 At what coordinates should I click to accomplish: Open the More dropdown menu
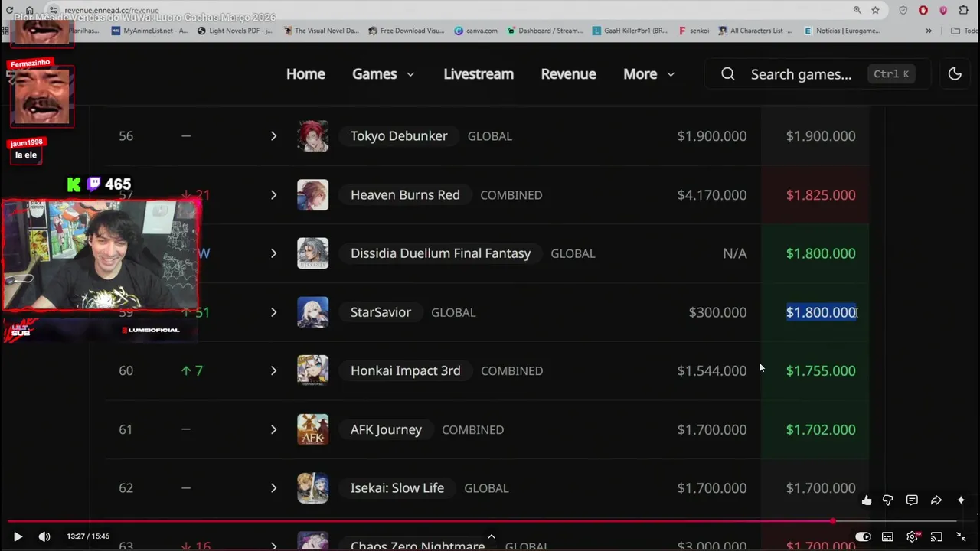(x=648, y=74)
